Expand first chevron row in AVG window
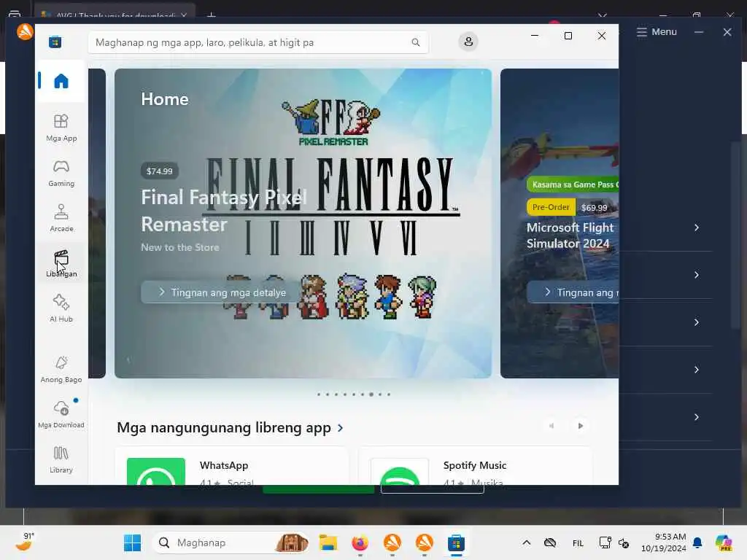 coord(697,227)
